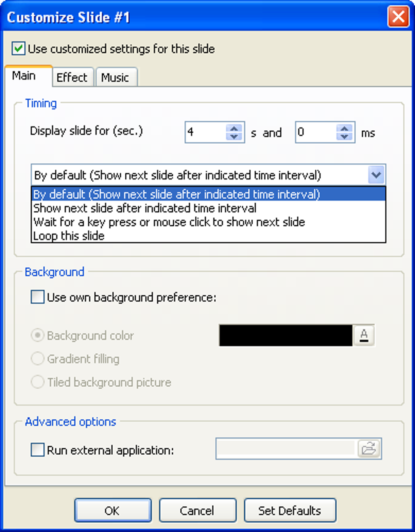The height and width of the screenshot is (532, 415).
Task: Increase the milliseconds spinner value
Action: coord(345,128)
